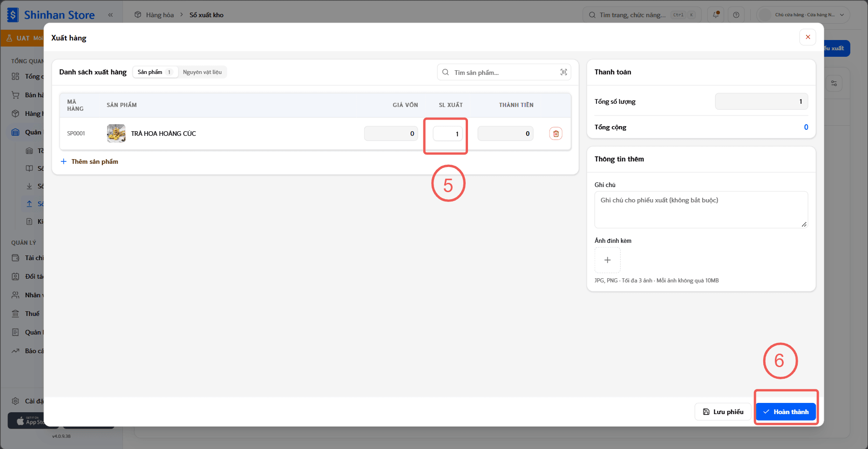This screenshot has height=449, width=868.
Task: Click TRÀ HOA HOÀNG CÚC product thumbnail
Action: 116,134
